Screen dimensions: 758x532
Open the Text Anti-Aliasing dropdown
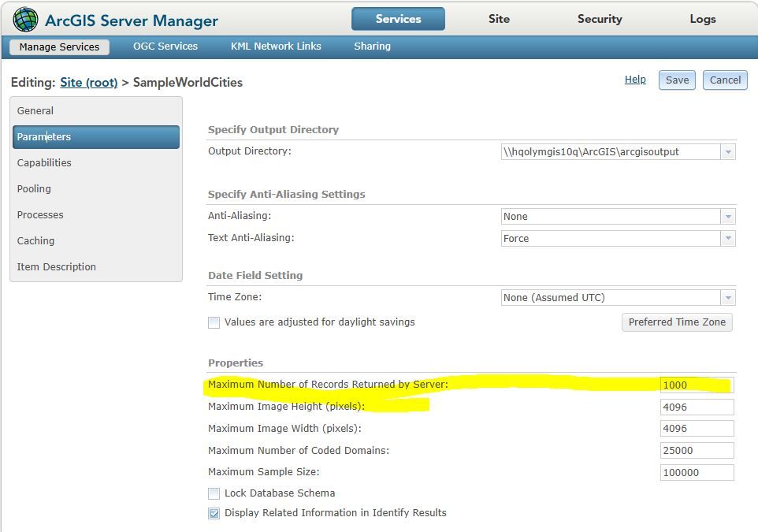point(728,238)
